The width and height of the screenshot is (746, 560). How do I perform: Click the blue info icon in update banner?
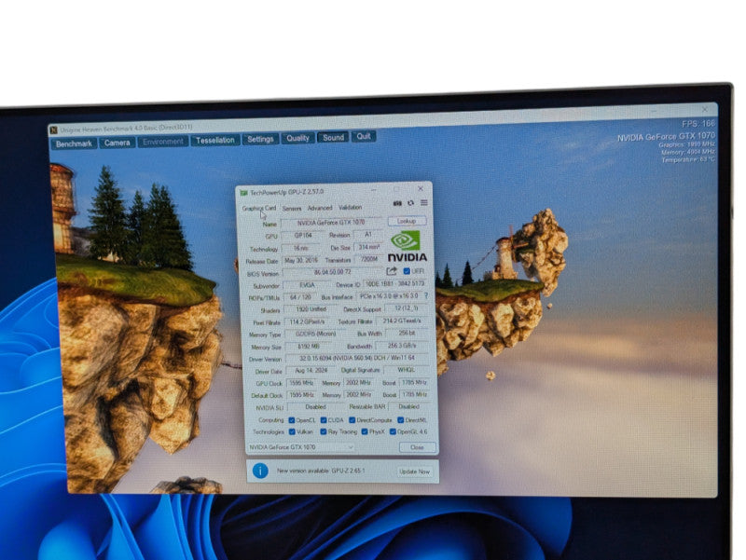[x=260, y=471]
